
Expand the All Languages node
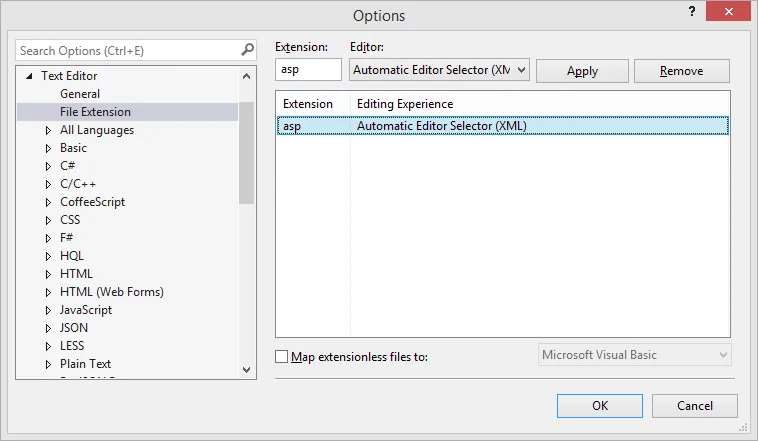48,130
